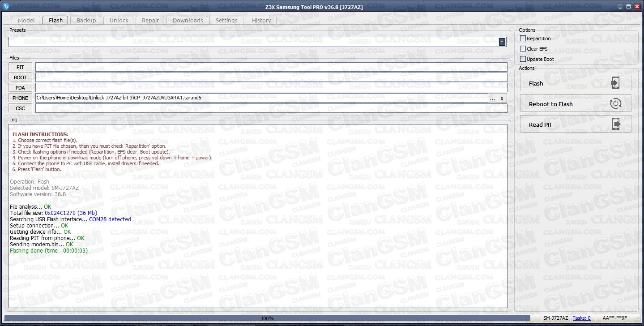Image resolution: width=644 pixels, height=326 pixels.
Task: Open the Downloads tab
Action: [x=188, y=20]
